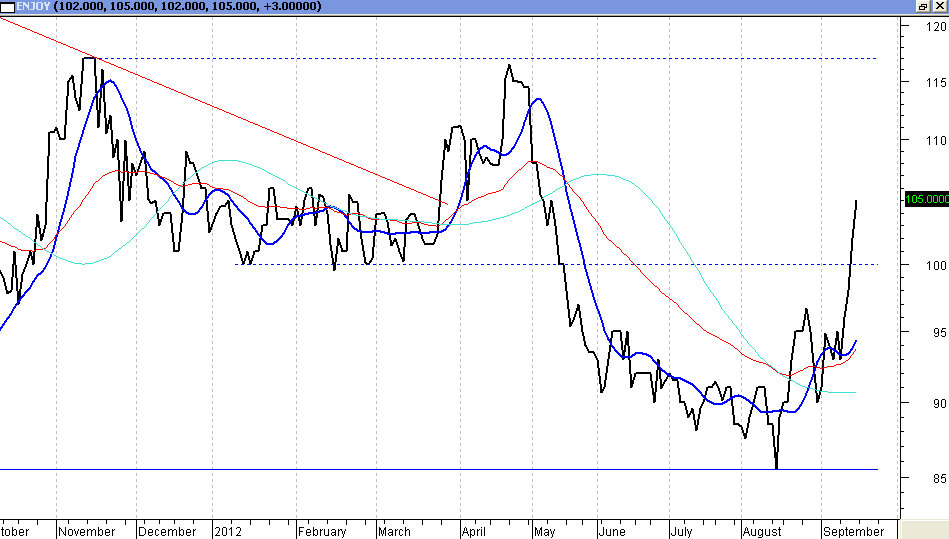This screenshot has height=539, width=949.
Task: Click the 2012 year axis label
Action: click(x=228, y=531)
